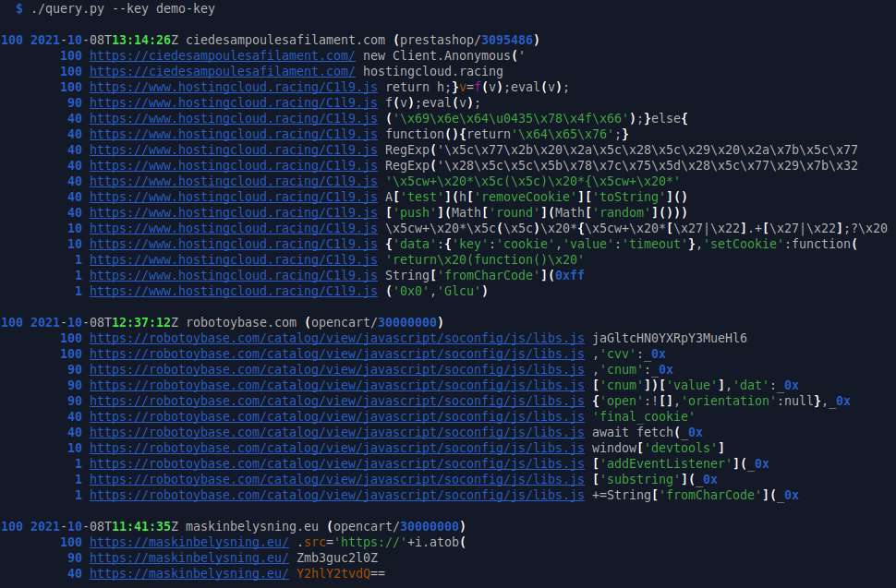The image size is (896, 588).
Task: Open C1l9.js link beside 'return h;}v=f(v);eval(v);'
Action: tap(233, 88)
